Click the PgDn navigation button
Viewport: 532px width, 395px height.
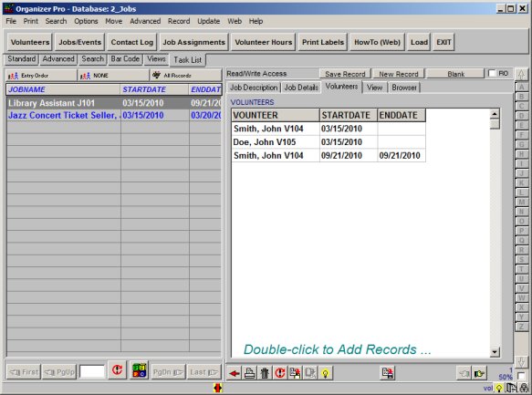pyautogui.click(x=168, y=372)
